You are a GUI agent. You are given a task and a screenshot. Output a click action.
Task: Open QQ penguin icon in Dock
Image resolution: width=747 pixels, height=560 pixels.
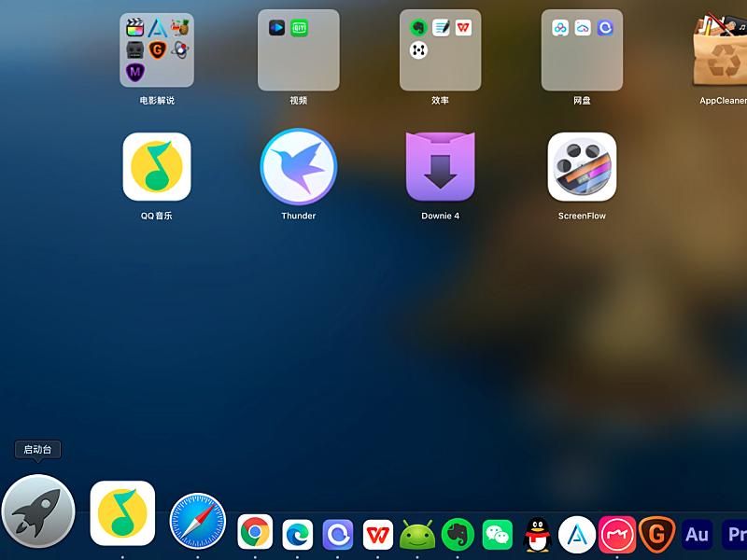538,534
